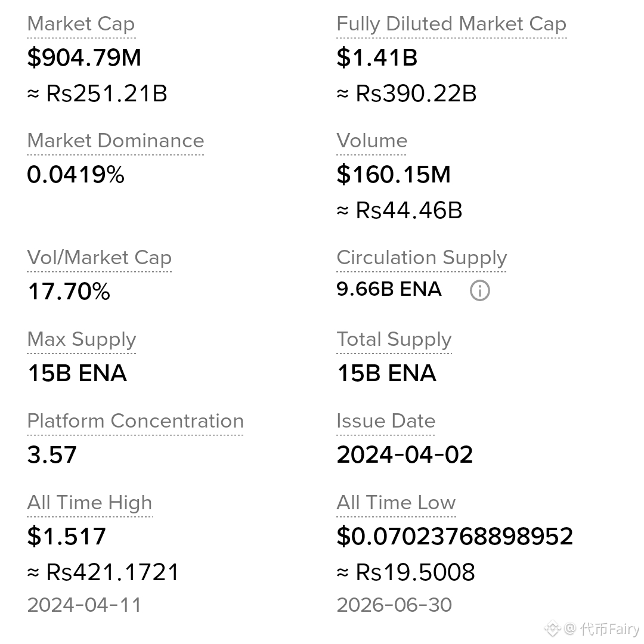This screenshot has height=644, width=644.
Task: Open the Platform Concentration explanation
Action: 135,421
